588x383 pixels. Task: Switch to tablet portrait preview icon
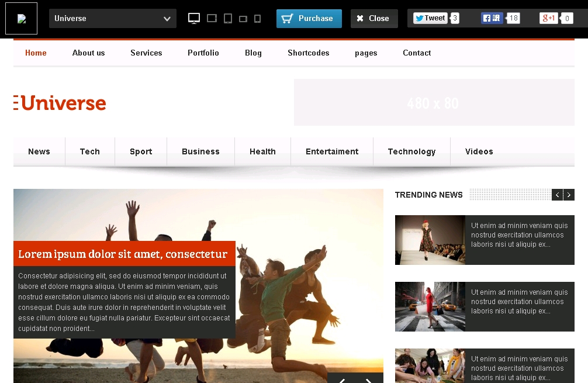tap(228, 19)
